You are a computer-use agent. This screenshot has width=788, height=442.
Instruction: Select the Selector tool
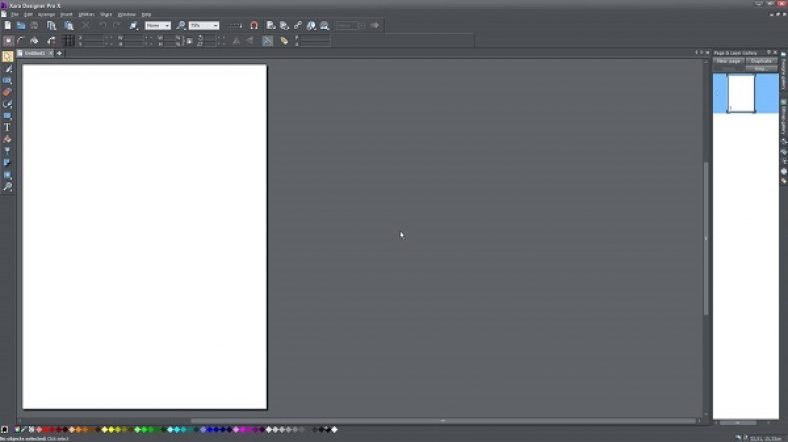pyautogui.click(x=8, y=57)
